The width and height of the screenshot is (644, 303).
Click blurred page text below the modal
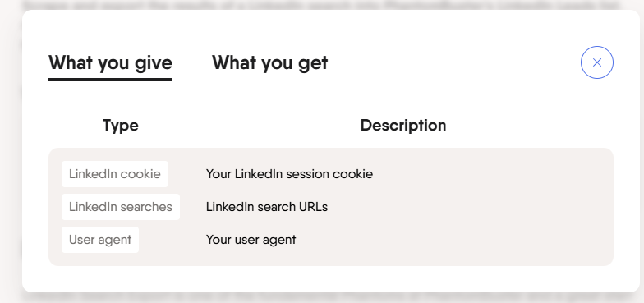(x=320, y=298)
